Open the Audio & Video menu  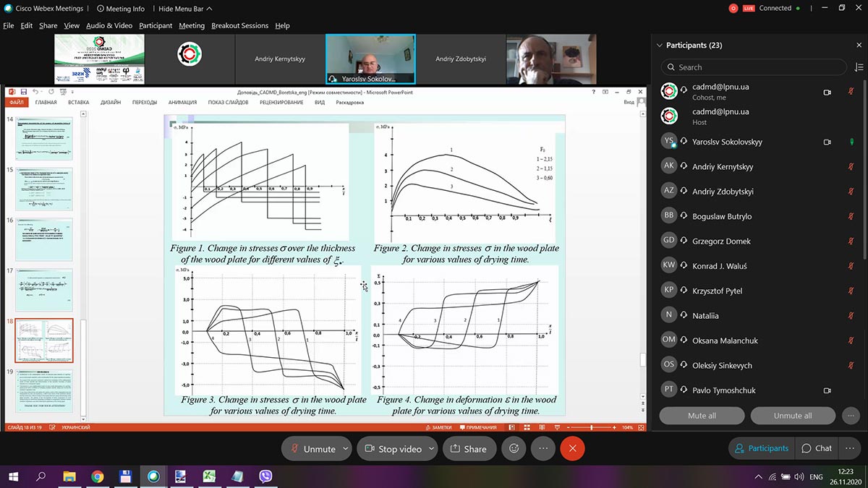click(109, 25)
